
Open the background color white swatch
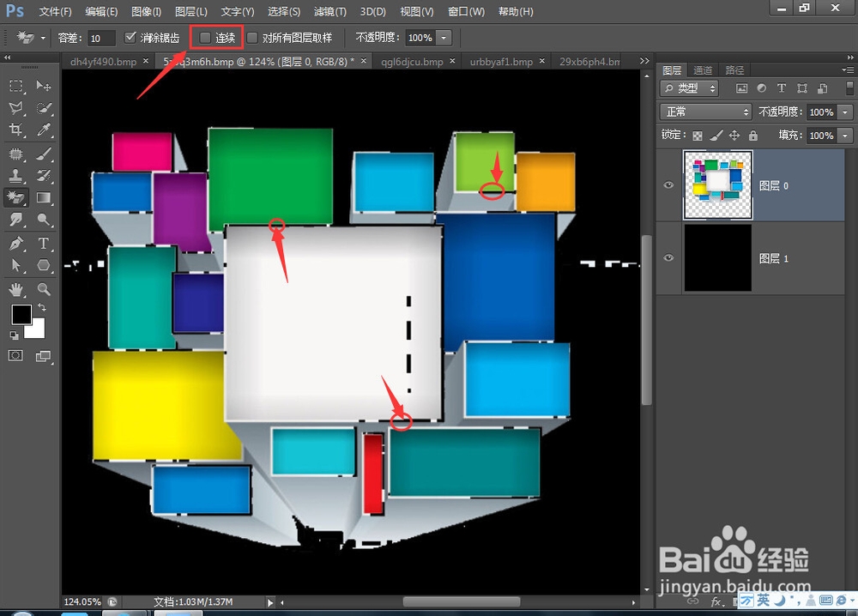[x=36, y=330]
